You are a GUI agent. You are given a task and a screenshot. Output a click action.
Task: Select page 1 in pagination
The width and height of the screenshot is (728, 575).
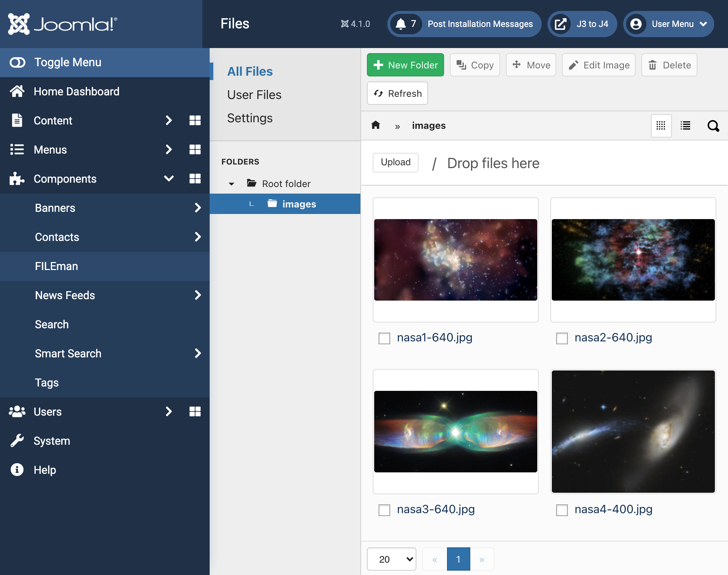pyautogui.click(x=458, y=559)
